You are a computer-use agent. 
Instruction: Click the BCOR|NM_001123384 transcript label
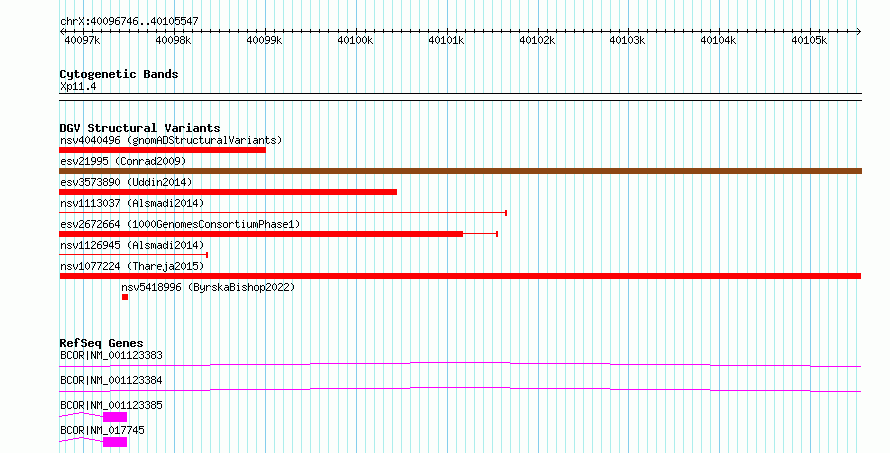[111, 380]
